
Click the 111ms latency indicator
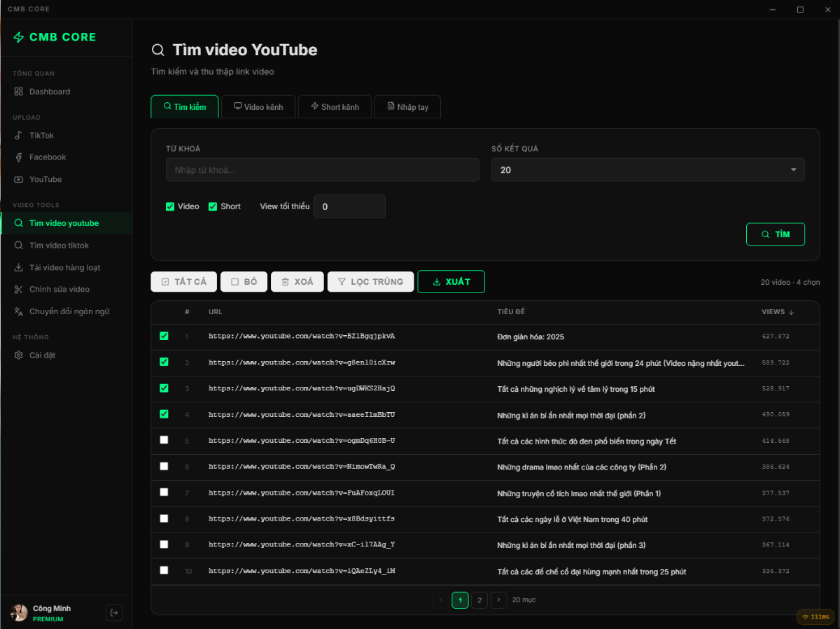815,616
